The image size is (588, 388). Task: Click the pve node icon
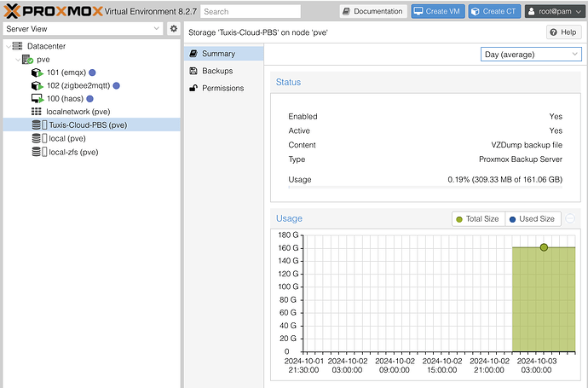tap(27, 60)
